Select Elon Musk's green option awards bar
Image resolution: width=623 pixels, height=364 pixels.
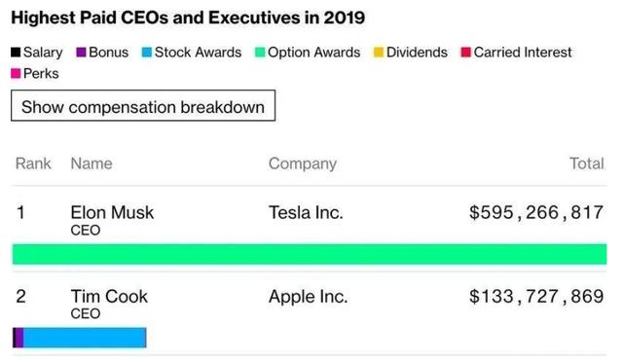[x=310, y=254]
